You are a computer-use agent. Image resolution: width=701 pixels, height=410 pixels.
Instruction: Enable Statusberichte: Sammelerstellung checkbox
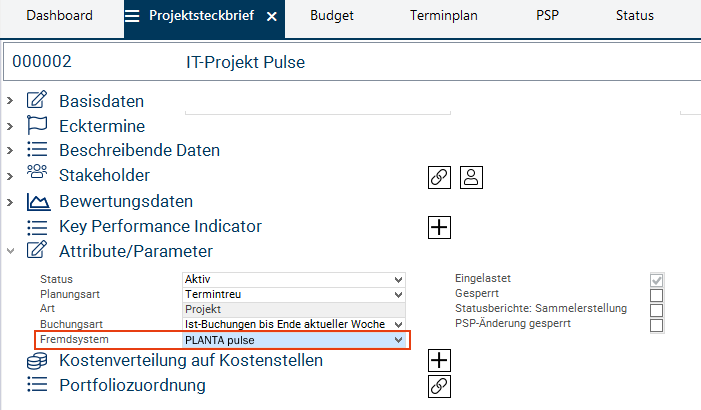(657, 310)
